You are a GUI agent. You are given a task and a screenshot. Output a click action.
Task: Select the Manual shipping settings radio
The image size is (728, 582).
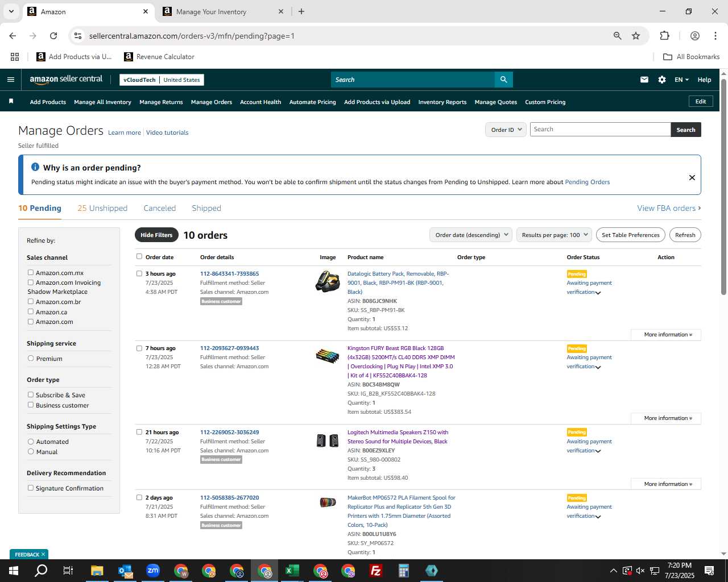pos(31,451)
